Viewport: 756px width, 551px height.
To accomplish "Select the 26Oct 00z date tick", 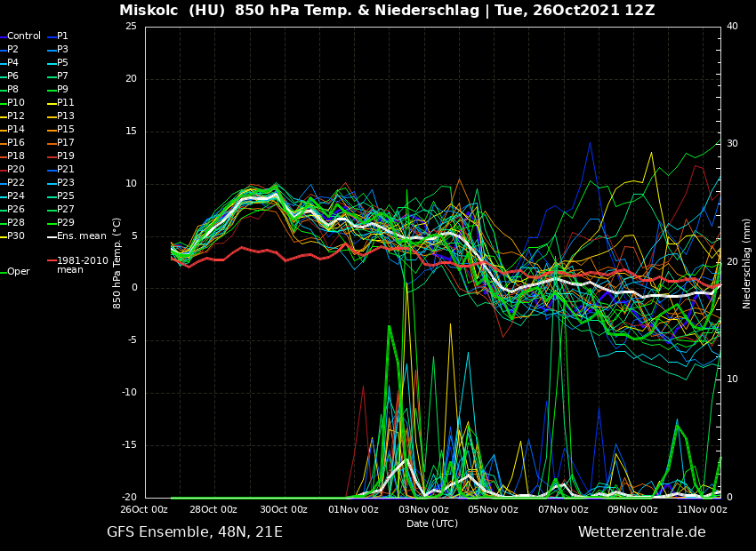I will click(x=144, y=510).
